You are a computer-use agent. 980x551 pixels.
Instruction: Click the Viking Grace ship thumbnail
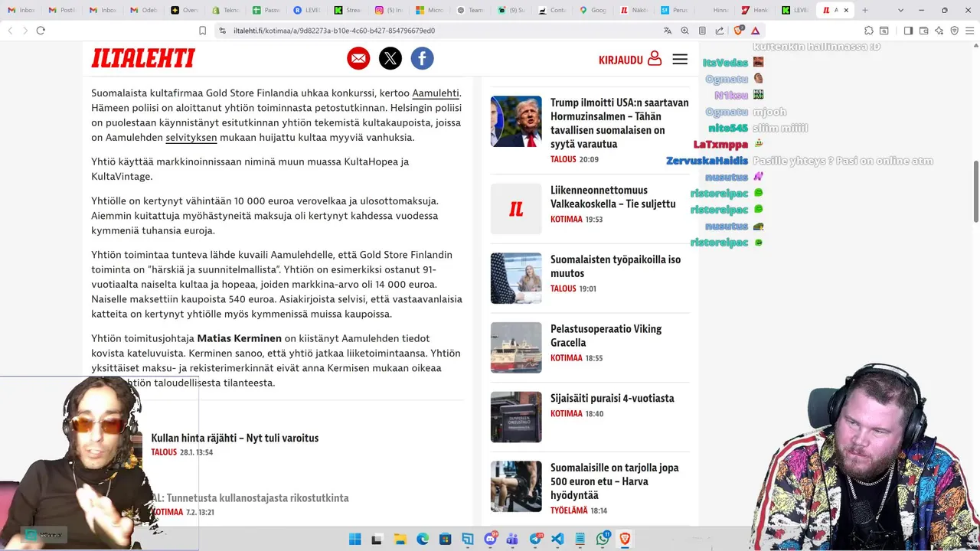coord(516,347)
